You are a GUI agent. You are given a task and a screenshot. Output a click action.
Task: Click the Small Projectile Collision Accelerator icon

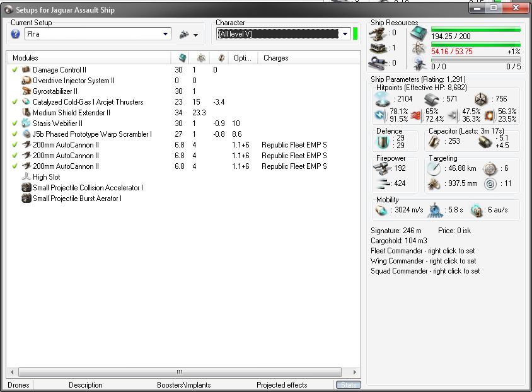[x=26, y=188]
